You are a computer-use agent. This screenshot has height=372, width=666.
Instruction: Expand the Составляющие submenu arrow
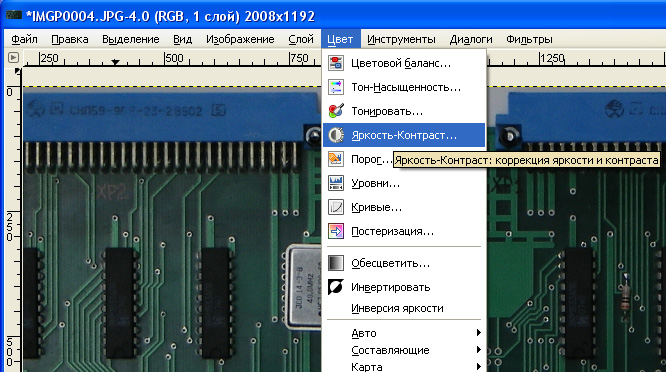(479, 349)
